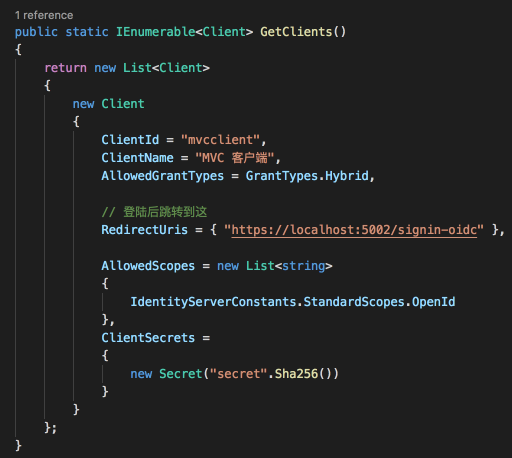Click the Secret constructor call

coord(181,374)
